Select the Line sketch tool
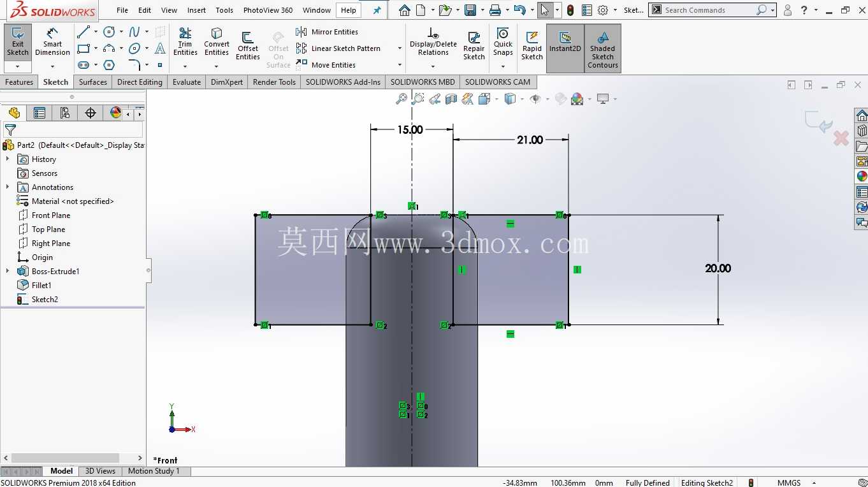 pyautogui.click(x=83, y=32)
